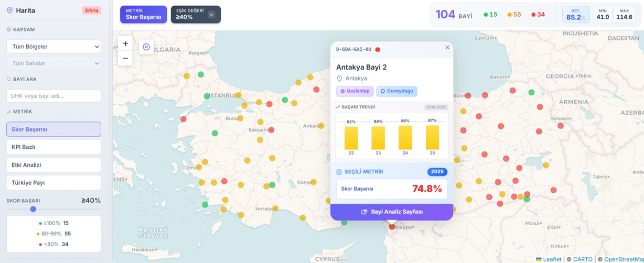
Task: Toggle the yellow 80-99% legend filter
Action: click(53, 234)
